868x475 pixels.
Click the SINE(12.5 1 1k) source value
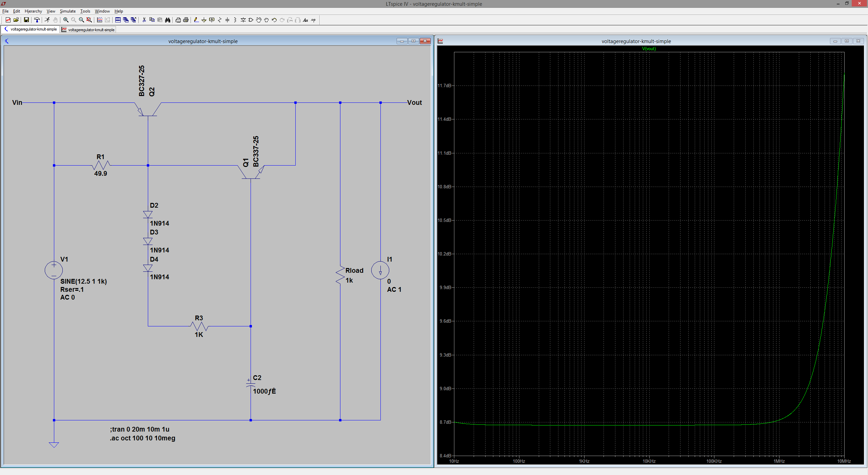[x=83, y=281]
